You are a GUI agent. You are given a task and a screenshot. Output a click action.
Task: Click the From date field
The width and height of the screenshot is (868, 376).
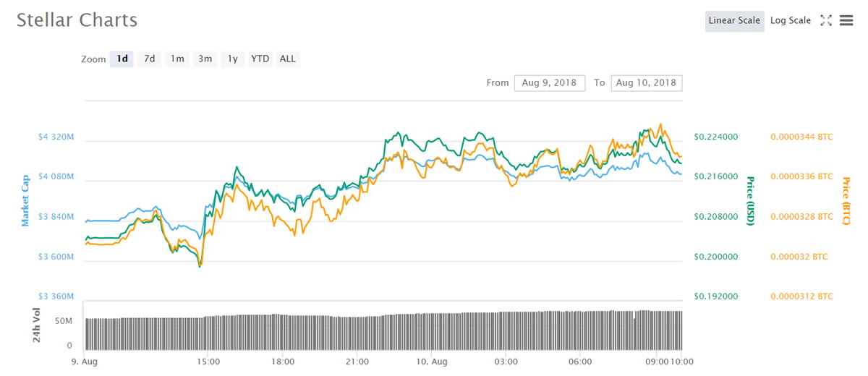coord(550,83)
